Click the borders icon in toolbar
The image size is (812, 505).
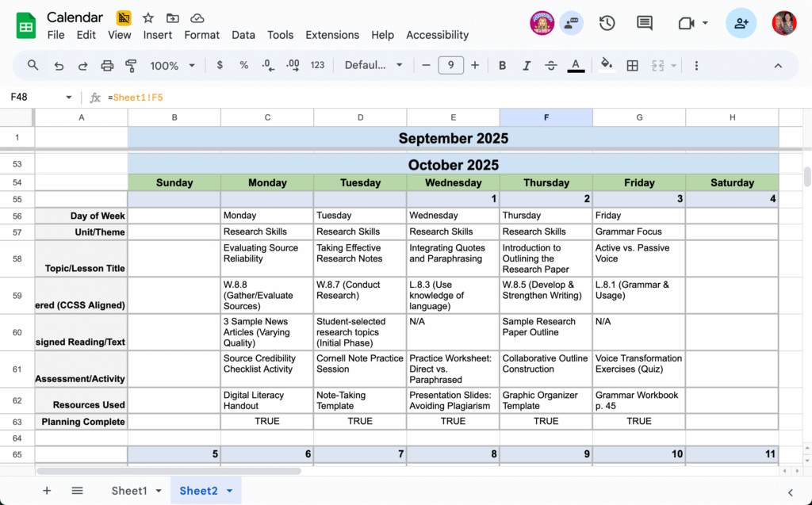632,66
